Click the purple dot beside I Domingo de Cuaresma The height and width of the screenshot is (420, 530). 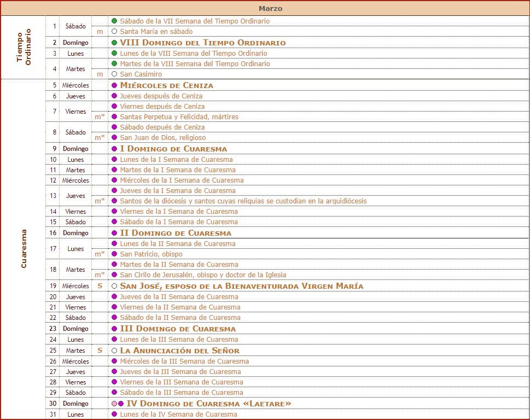[x=114, y=149]
